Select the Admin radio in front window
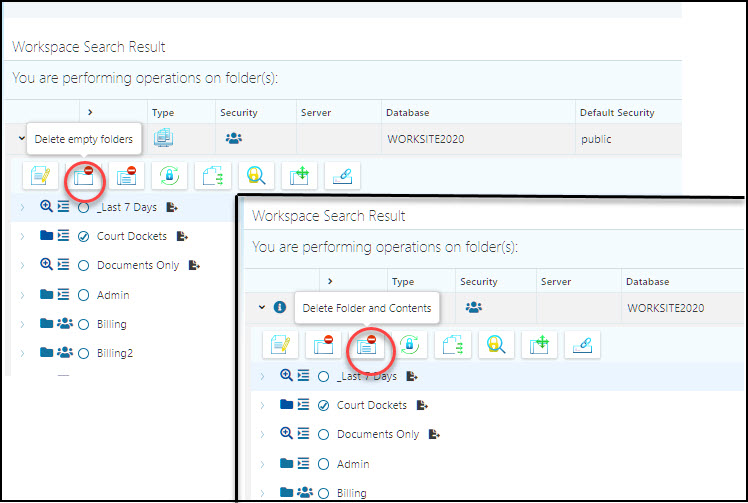This screenshot has height=503, width=748. coord(323,464)
